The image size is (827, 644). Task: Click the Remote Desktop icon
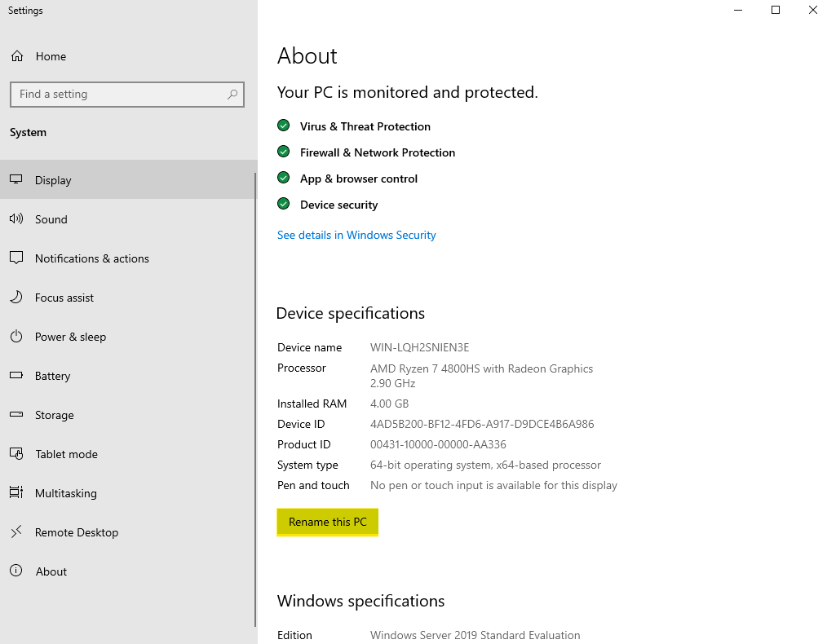pos(16,532)
